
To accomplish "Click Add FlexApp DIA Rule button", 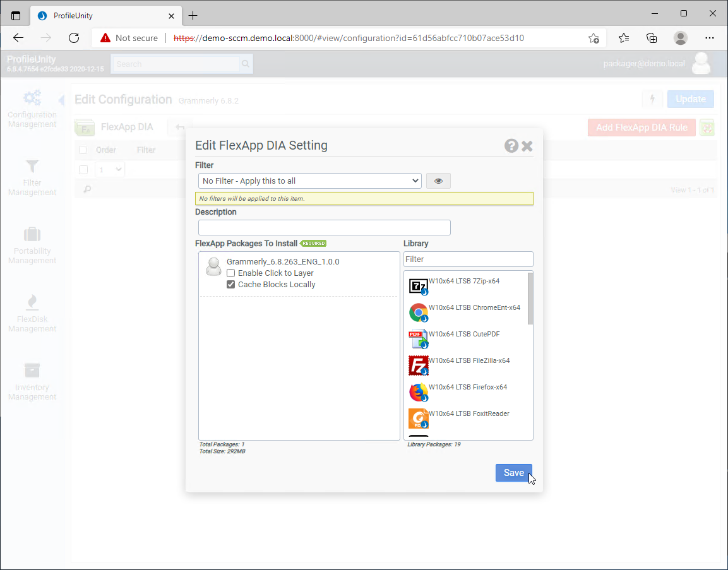I will pyautogui.click(x=641, y=128).
